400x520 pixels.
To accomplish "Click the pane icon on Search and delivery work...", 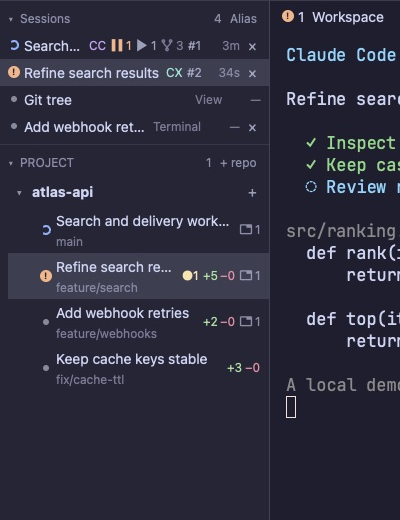I will coord(246,229).
